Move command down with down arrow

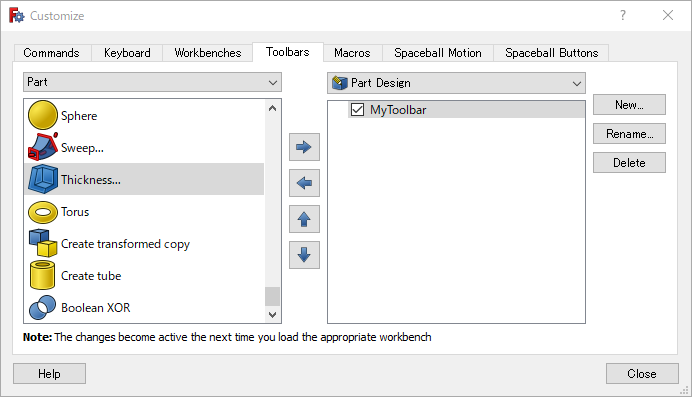click(304, 255)
